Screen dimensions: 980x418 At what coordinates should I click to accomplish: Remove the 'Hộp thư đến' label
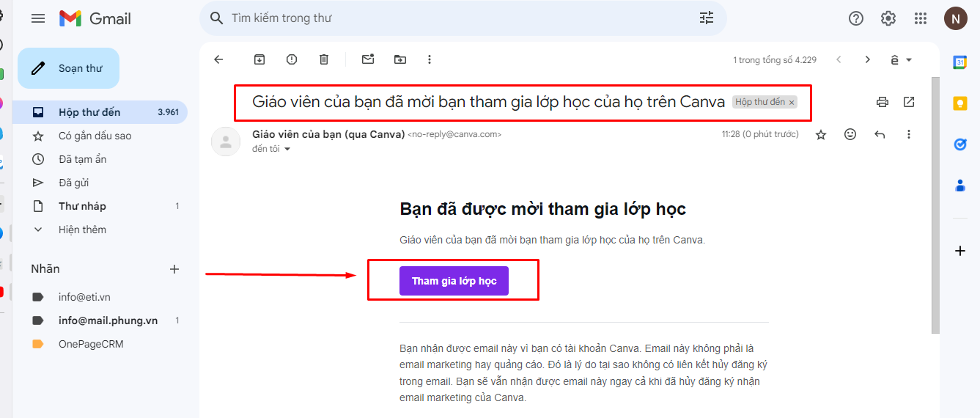coord(792,103)
